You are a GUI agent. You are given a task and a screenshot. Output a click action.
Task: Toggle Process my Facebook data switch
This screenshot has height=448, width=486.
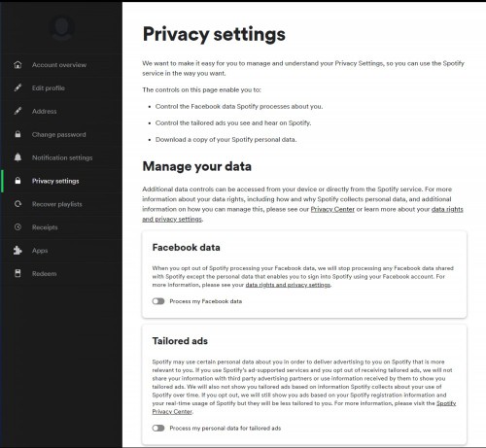click(158, 301)
